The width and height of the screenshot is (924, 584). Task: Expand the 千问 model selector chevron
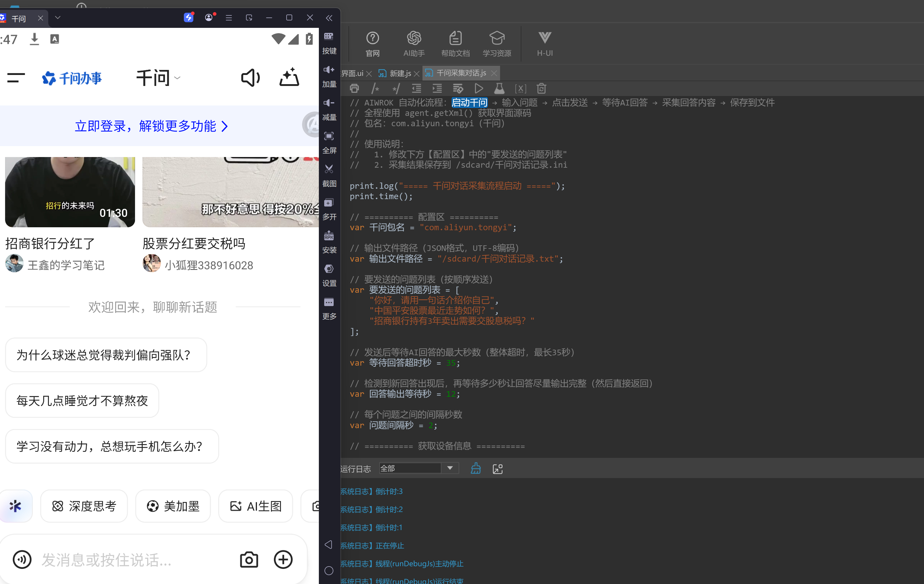177,78
